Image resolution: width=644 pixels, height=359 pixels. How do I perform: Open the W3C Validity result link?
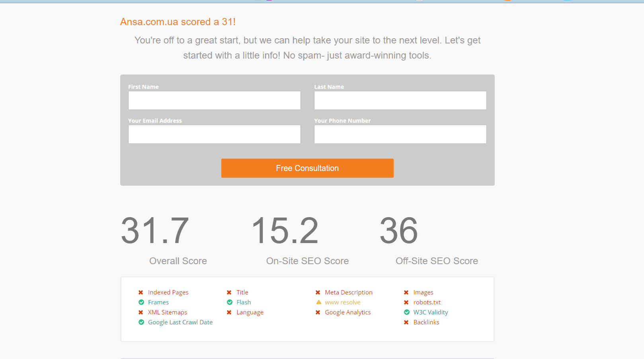(431, 312)
